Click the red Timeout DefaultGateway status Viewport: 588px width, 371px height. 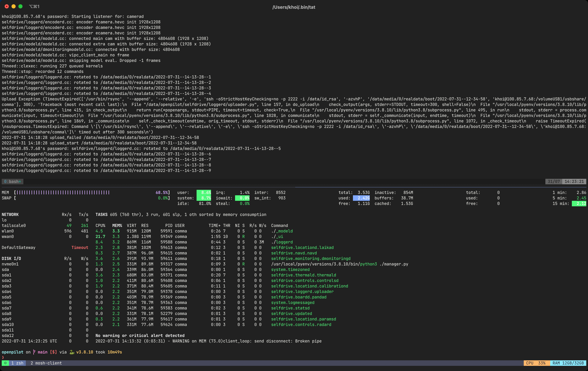point(80,247)
